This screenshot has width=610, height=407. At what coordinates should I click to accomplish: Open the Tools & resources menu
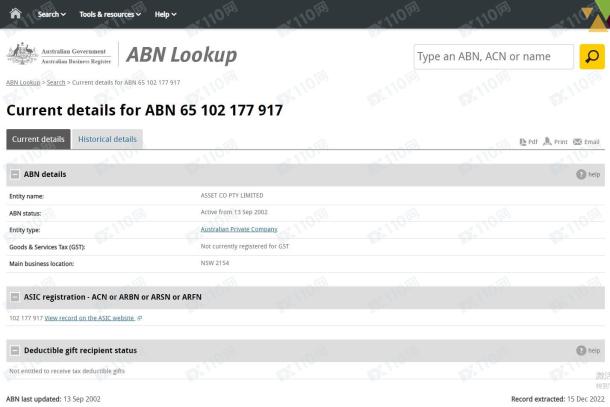pyautogui.click(x=110, y=14)
